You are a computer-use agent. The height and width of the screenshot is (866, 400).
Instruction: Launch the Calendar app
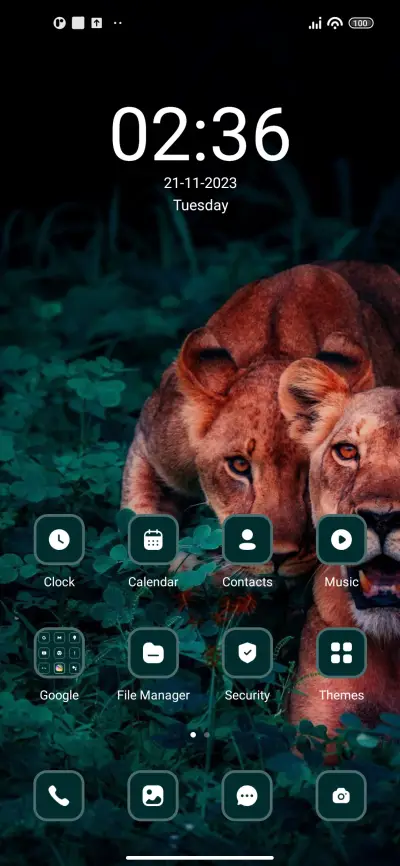[153, 540]
